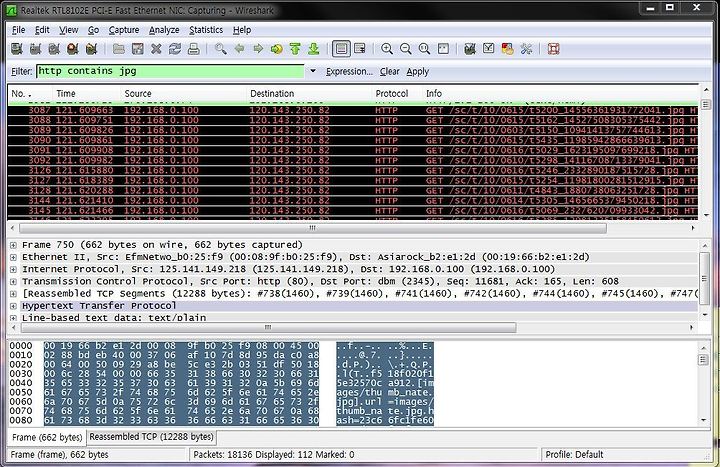Screen dimensions: 720x467
Task: Select the Frame (662 bytes) tab
Action: pyautogui.click(x=47, y=437)
